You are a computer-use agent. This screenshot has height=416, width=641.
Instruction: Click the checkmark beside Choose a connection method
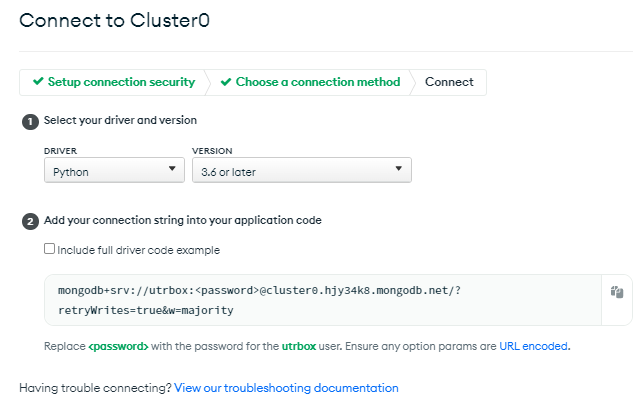[226, 82]
